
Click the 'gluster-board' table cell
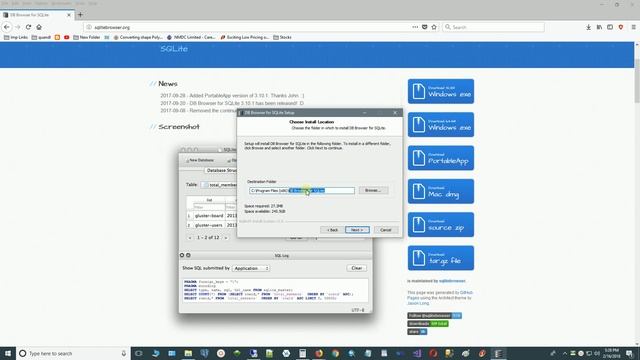coord(209,216)
